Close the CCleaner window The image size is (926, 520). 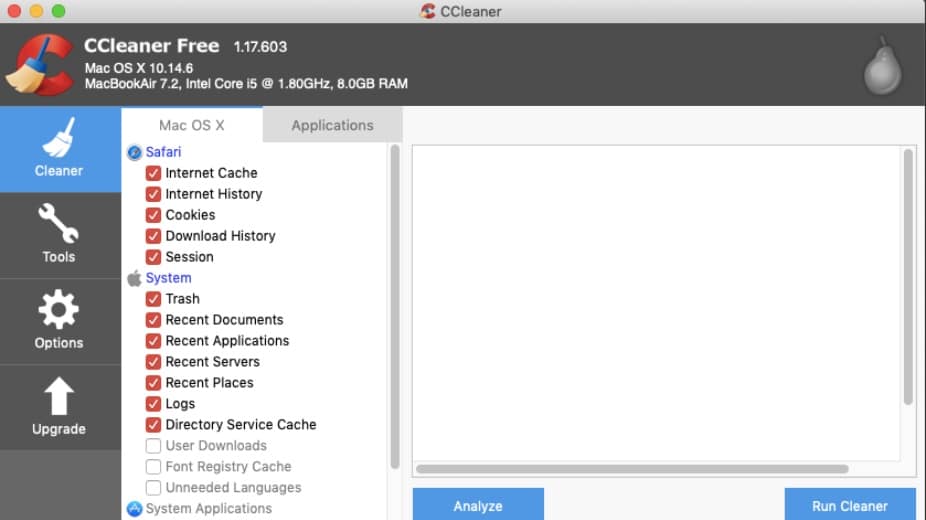click(x=15, y=11)
